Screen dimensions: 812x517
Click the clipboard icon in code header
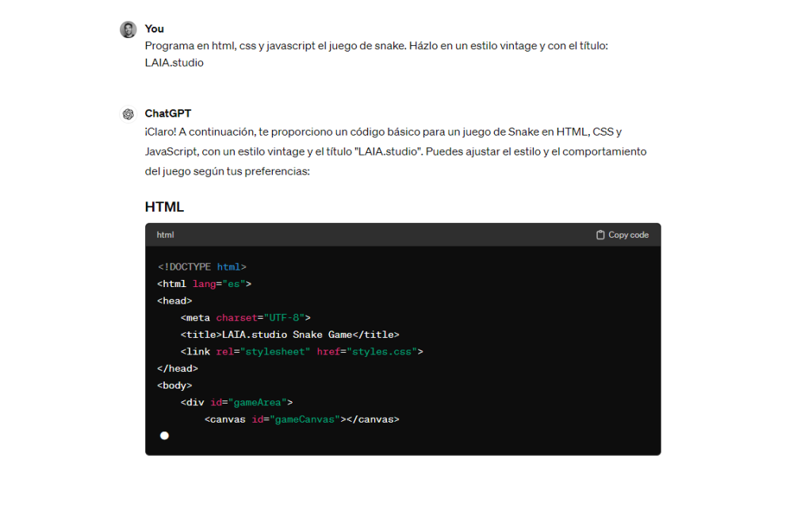(x=600, y=235)
